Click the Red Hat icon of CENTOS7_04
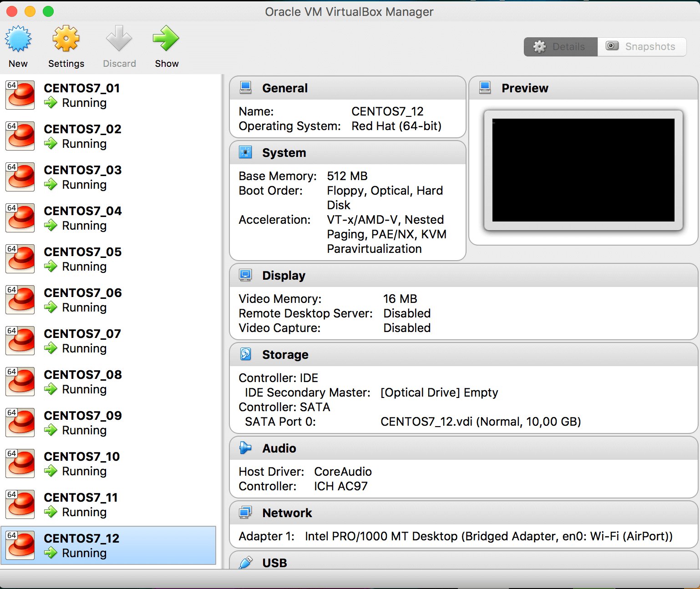The width and height of the screenshot is (700, 589). click(20, 218)
